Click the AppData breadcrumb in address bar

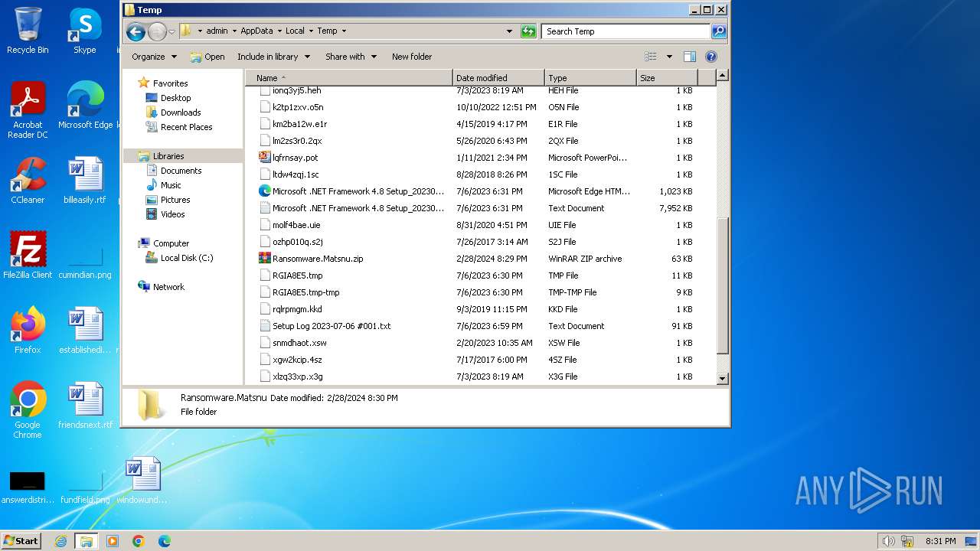256,31
